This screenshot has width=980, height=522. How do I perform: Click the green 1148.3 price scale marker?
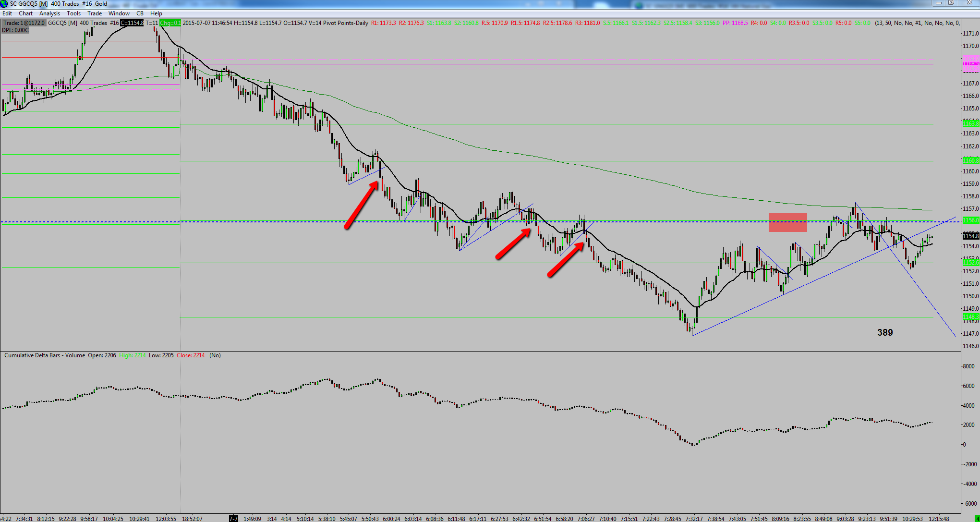tap(970, 317)
